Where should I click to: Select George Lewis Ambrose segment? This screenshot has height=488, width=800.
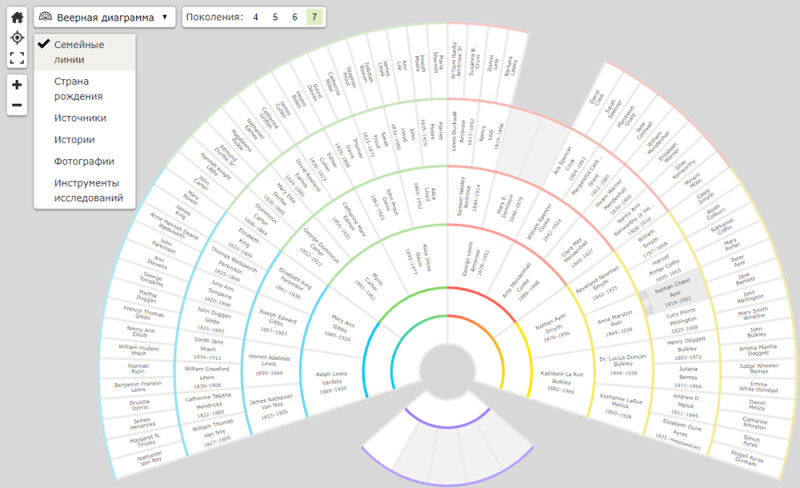click(474, 259)
